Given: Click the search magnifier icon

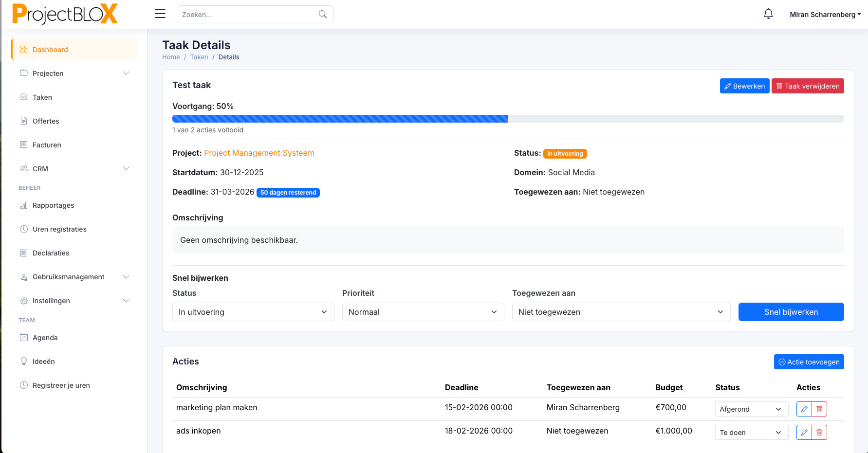Looking at the screenshot, I should (322, 15).
